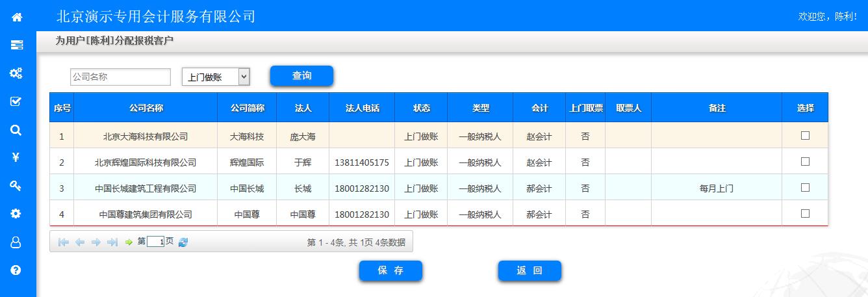Click the 查询 button

click(301, 76)
